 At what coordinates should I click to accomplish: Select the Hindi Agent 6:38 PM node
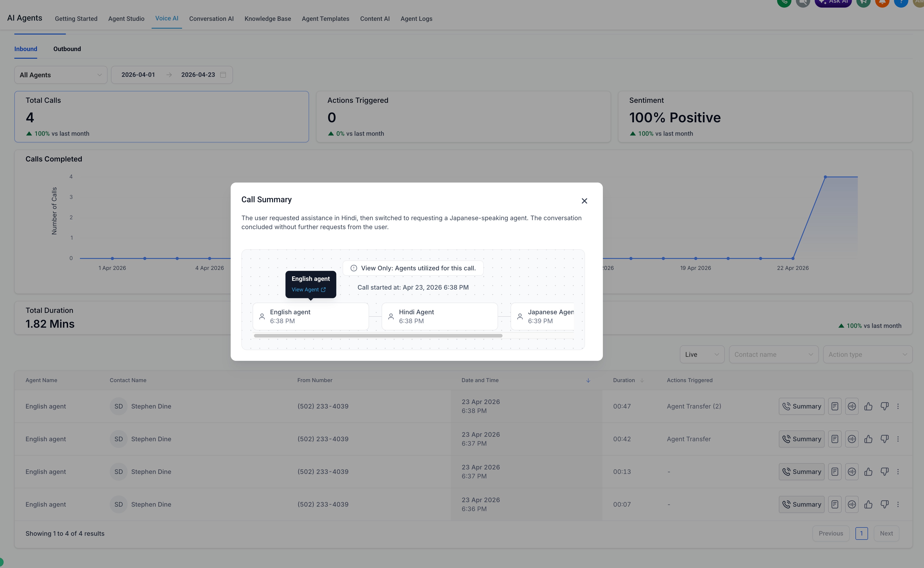coord(439,316)
